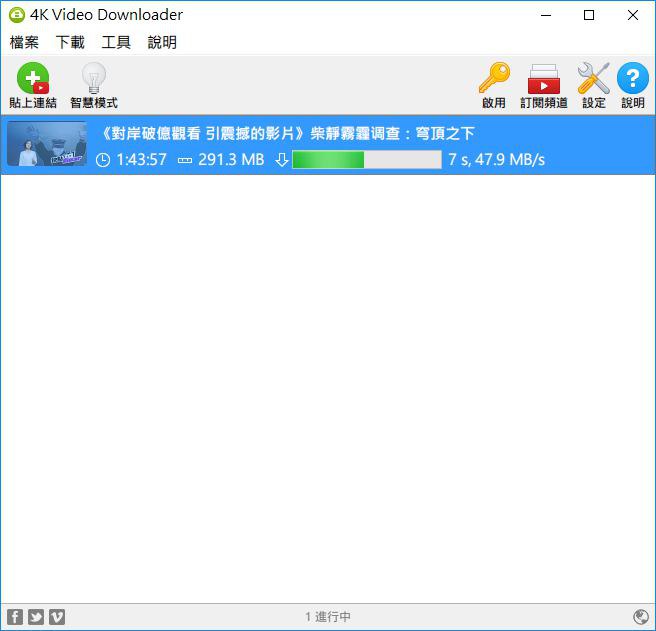
Task: Open 設定 preferences tools icon
Action: pos(593,78)
